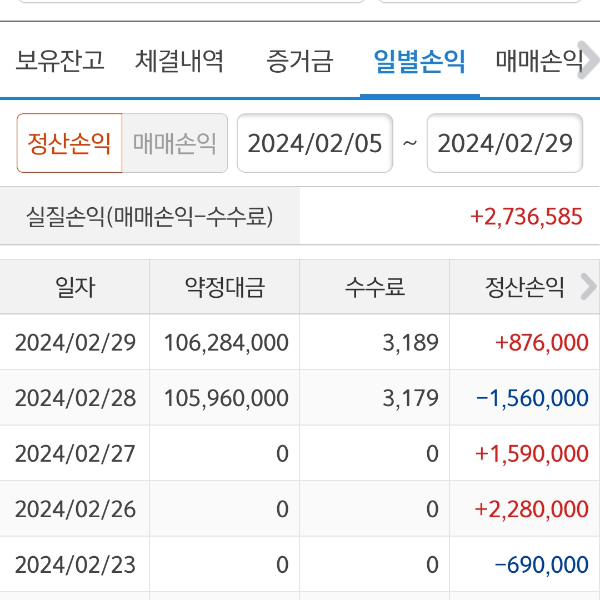Select the 일별손익 tab
This screenshot has width=600, height=600.
(419, 62)
